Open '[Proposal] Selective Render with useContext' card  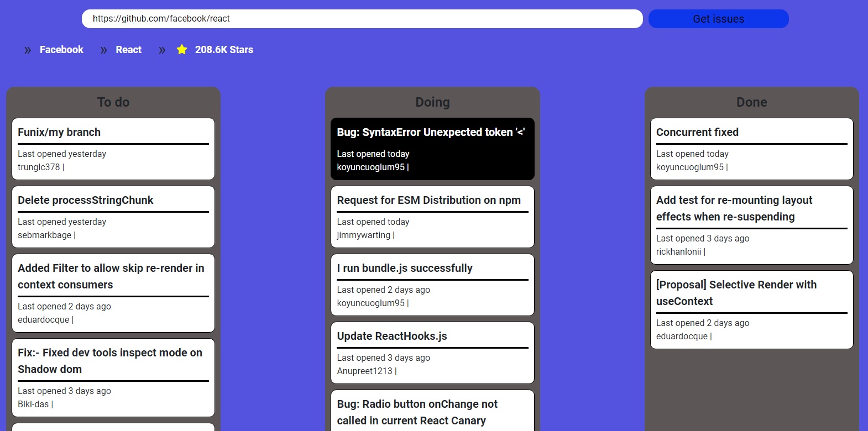752,309
